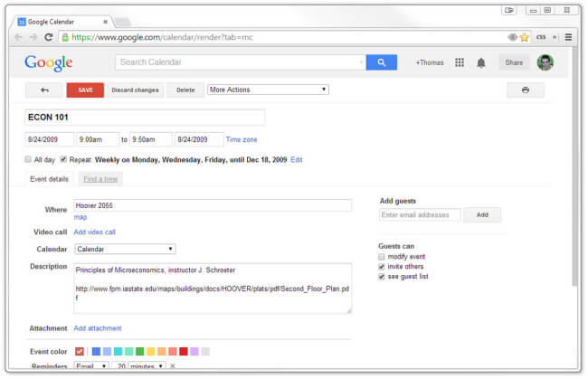This screenshot has height=379, width=588.
Task: Choose the bold red event color
Action: click(x=184, y=351)
